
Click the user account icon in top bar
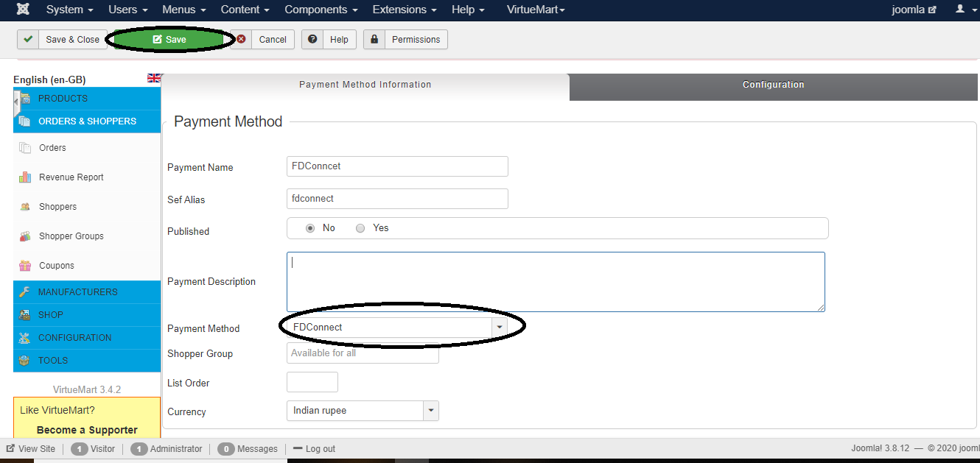click(x=960, y=10)
